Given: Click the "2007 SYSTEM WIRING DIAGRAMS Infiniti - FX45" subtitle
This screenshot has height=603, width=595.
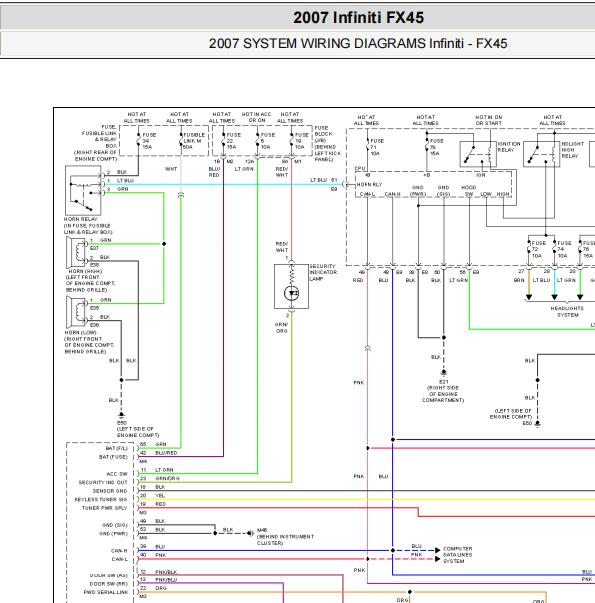Looking at the screenshot, I should (x=358, y=43).
